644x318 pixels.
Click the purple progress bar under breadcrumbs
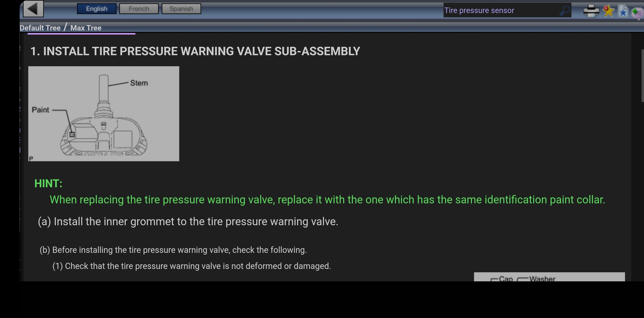pyautogui.click(x=81, y=34)
